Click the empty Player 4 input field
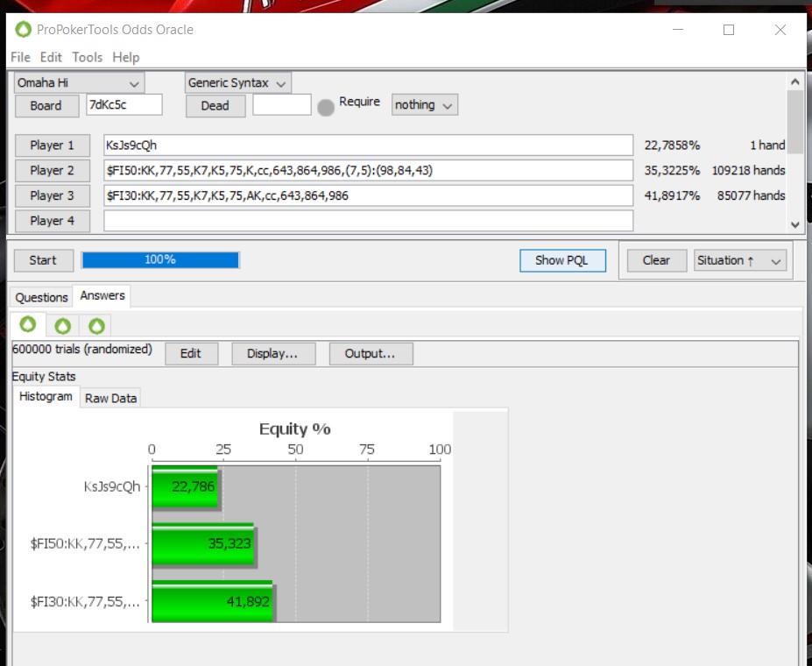812x666 pixels. click(x=368, y=221)
